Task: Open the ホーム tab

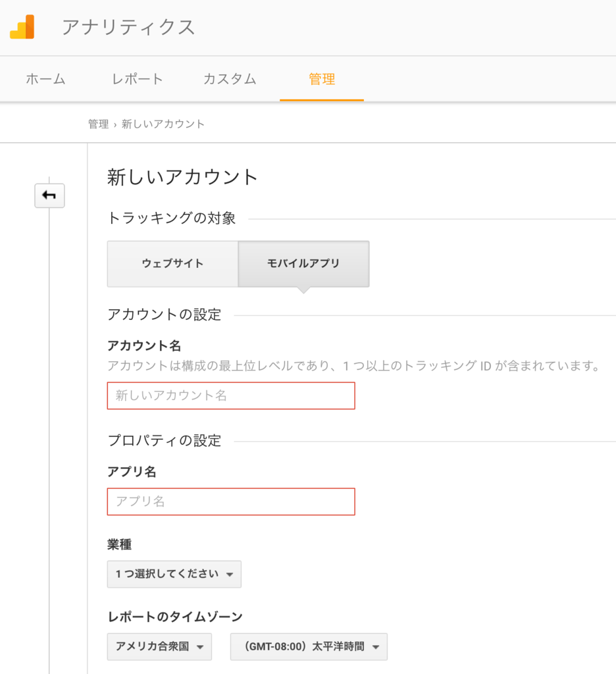Action: pyautogui.click(x=45, y=79)
